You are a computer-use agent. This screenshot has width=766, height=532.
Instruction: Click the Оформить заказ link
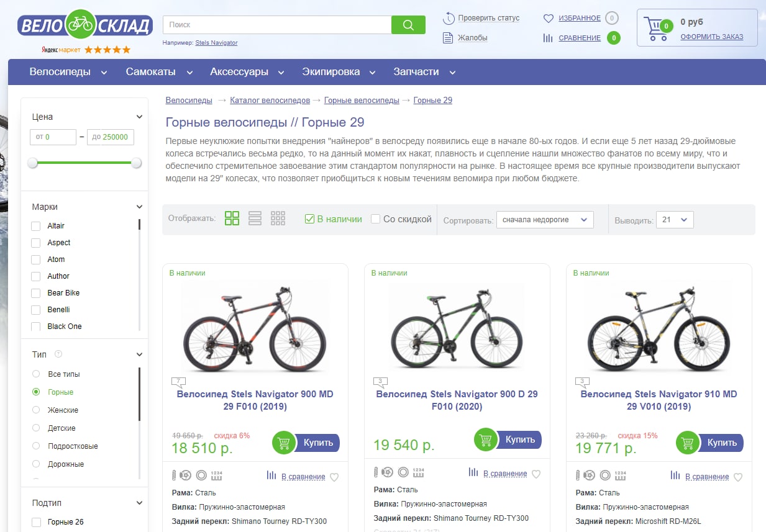(x=711, y=37)
